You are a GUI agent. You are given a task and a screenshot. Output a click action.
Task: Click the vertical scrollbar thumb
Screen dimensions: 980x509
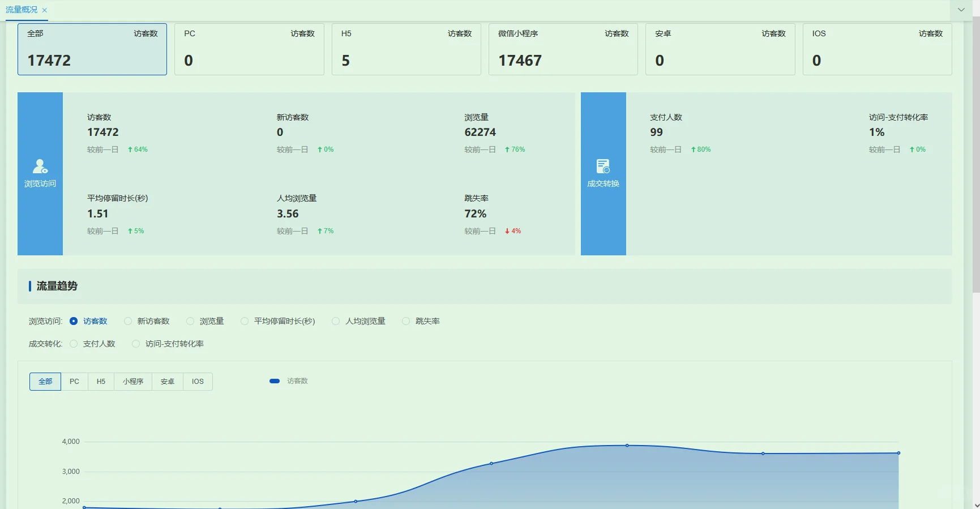click(x=975, y=154)
